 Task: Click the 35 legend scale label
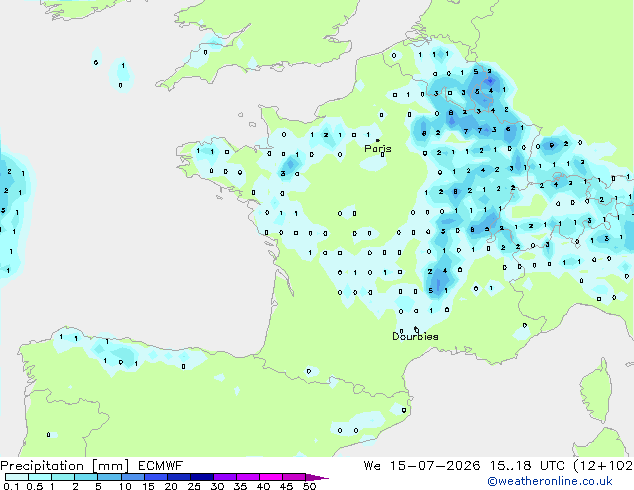pos(241,486)
